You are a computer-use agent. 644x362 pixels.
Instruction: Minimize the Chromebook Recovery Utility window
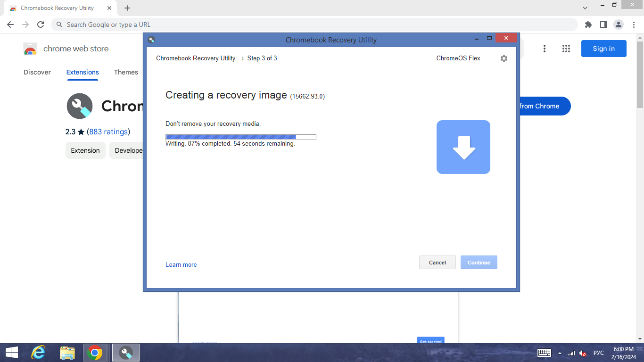pos(476,39)
